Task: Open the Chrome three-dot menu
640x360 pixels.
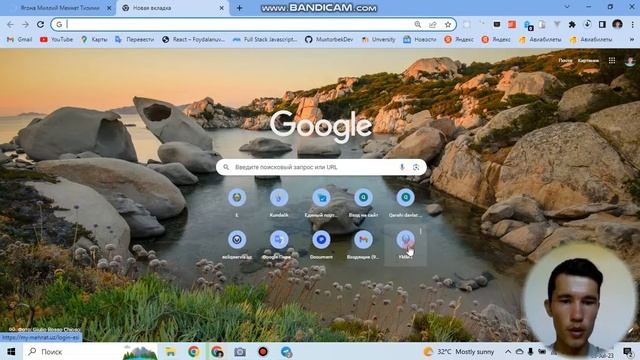Action: click(632, 24)
